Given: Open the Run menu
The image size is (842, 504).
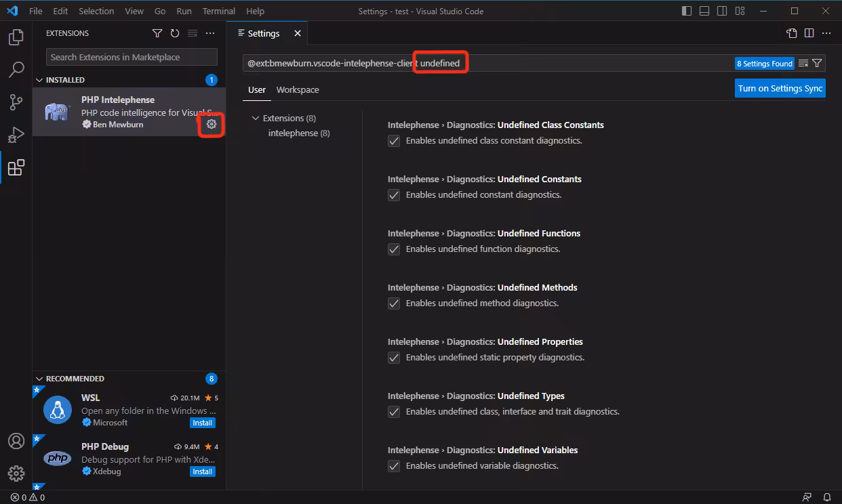Looking at the screenshot, I should pos(184,11).
